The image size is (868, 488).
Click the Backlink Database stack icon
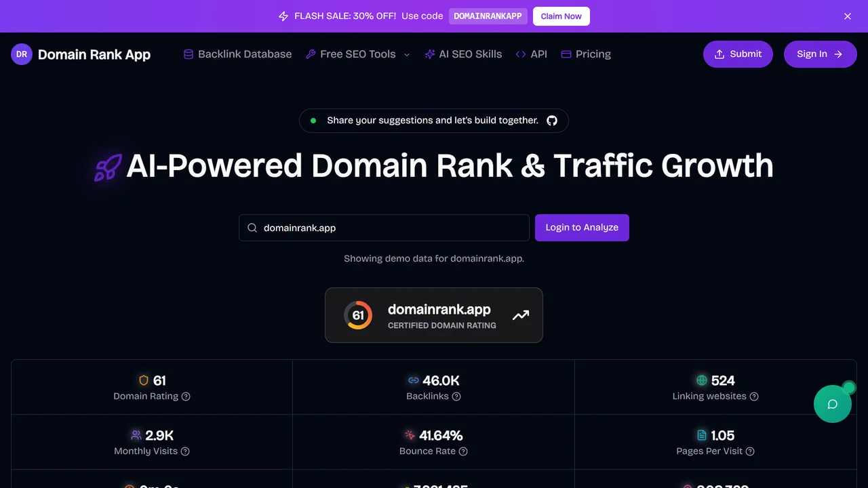click(189, 54)
